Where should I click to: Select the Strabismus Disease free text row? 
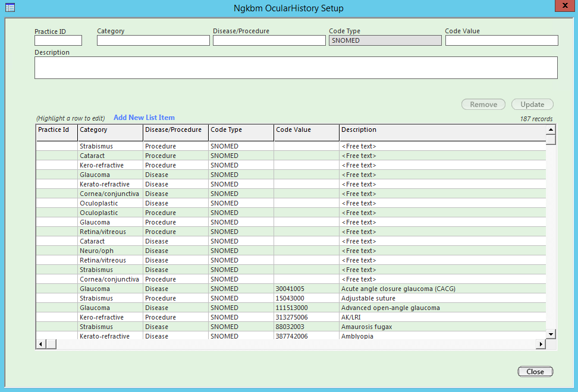pos(291,270)
